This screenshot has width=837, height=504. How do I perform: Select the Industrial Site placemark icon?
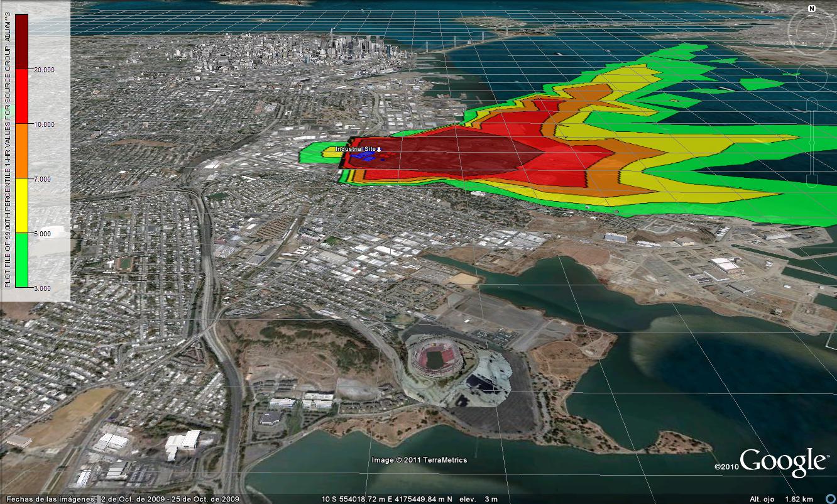(x=379, y=149)
